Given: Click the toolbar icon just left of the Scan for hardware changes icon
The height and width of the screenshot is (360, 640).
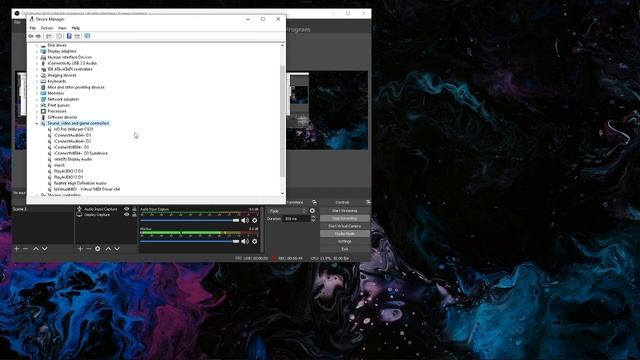Looking at the screenshot, I should 77,36.
